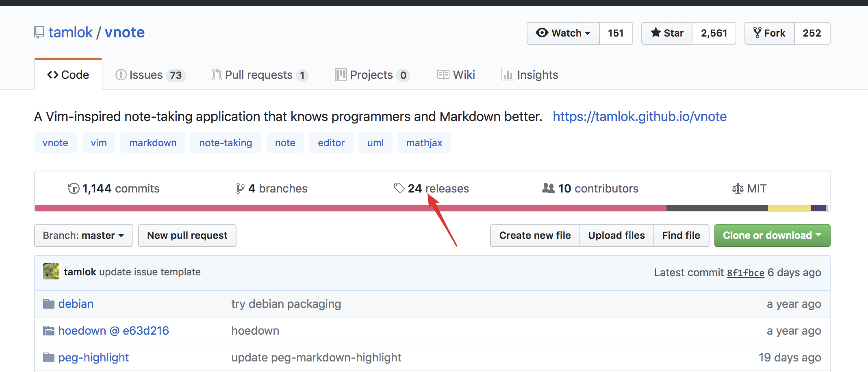Switch to the Issues tab
The image size is (868, 372).
pyautogui.click(x=150, y=75)
